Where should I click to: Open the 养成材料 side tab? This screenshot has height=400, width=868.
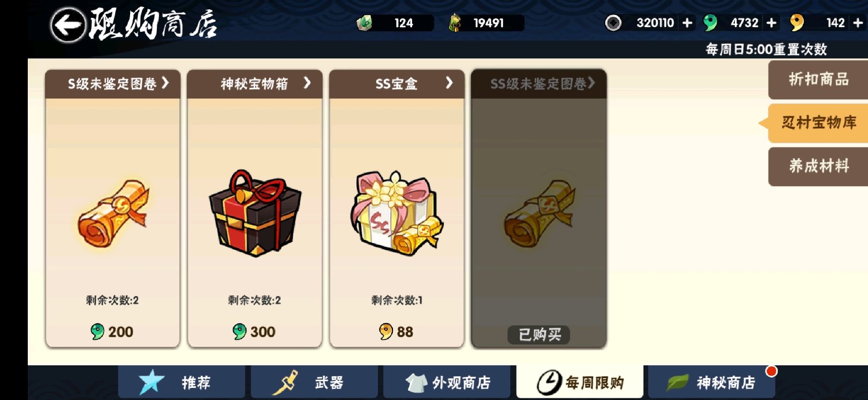[x=818, y=166]
